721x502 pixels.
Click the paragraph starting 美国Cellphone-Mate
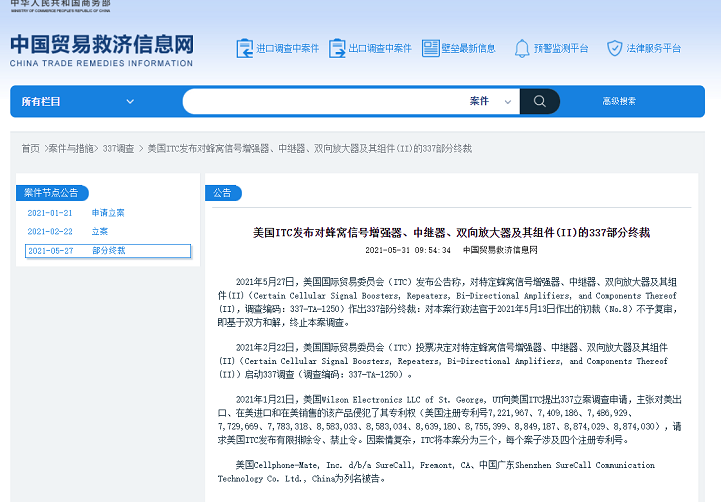tap(436, 472)
